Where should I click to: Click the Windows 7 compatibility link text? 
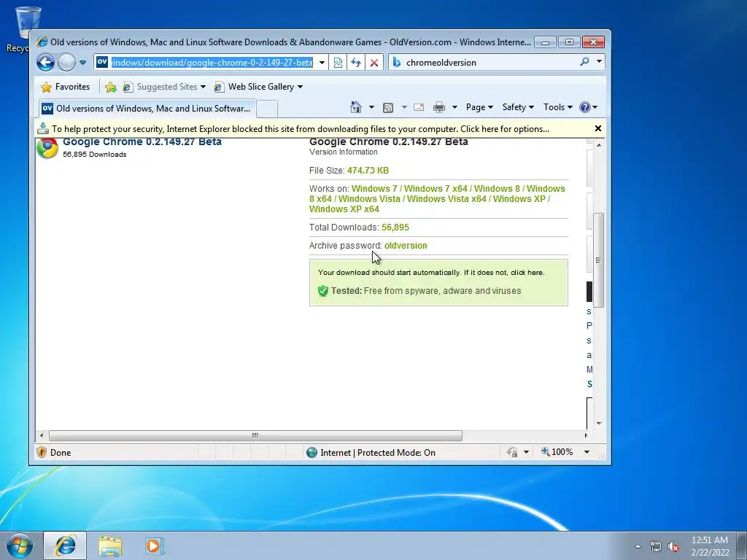374,189
